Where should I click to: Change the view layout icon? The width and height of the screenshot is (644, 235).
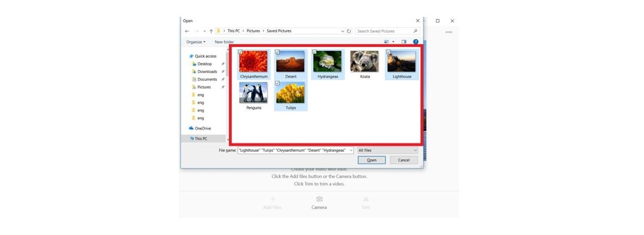click(x=386, y=42)
